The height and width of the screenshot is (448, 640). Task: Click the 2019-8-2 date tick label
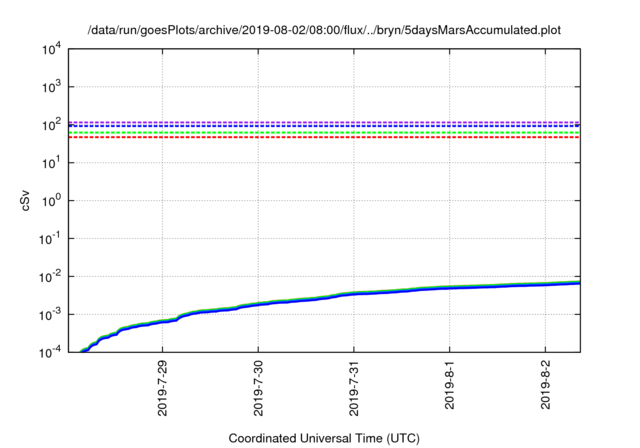(545, 385)
